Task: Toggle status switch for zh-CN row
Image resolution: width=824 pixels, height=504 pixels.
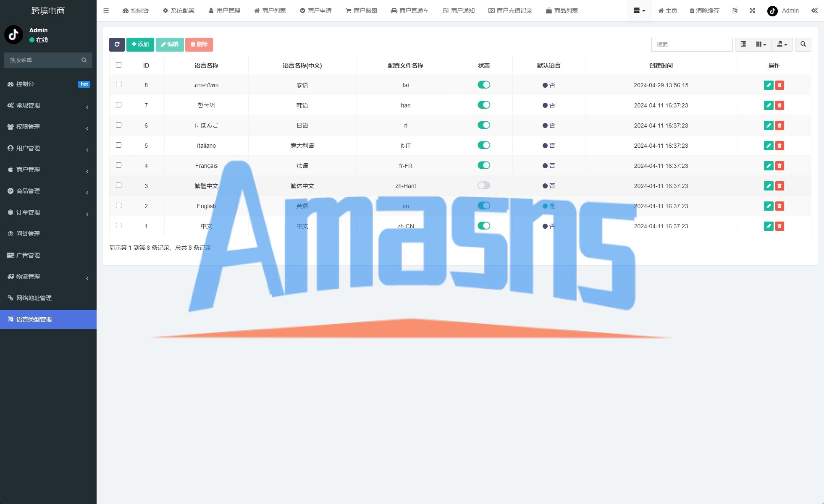Action: (x=484, y=226)
